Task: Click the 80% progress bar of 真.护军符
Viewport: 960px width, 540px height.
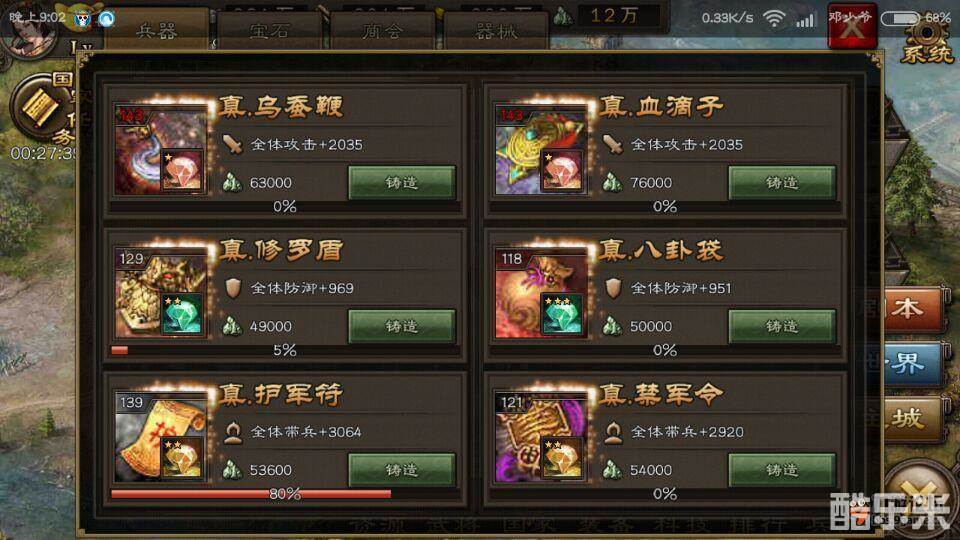Action: pos(285,494)
